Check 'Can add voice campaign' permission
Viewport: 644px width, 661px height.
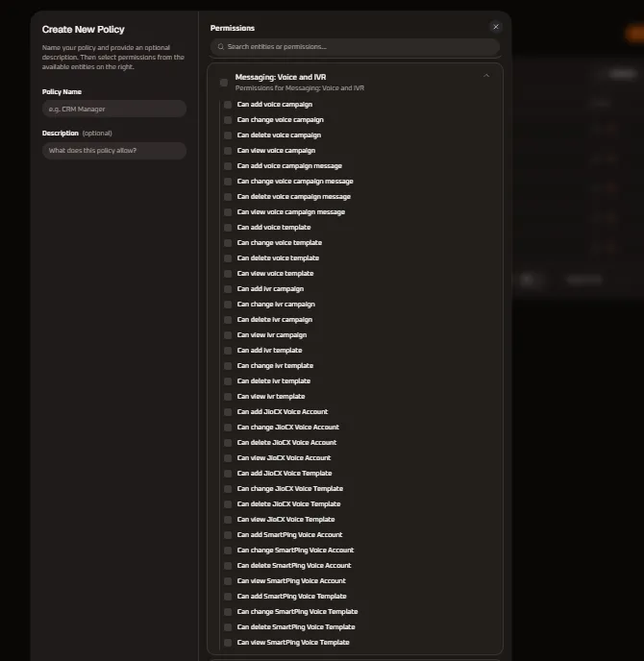pos(228,105)
